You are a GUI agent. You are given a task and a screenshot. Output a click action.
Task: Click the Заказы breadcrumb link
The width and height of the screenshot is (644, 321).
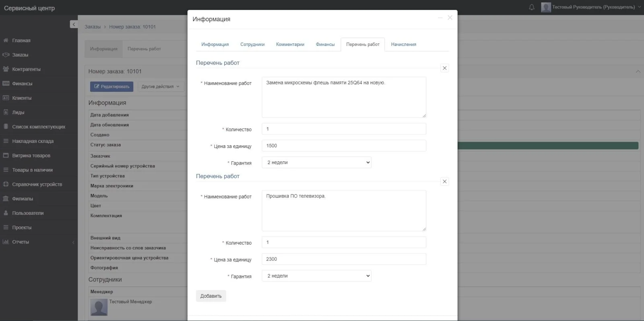click(93, 27)
